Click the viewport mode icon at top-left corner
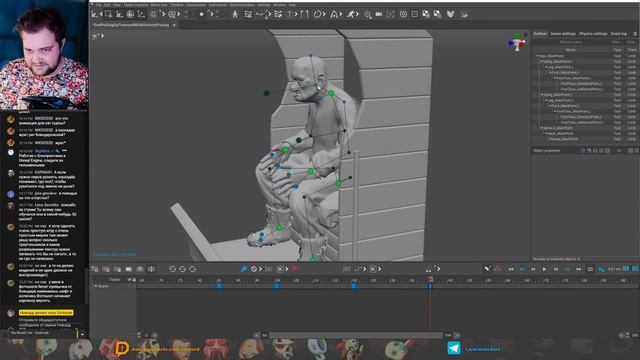This screenshot has height=360, width=640. (x=96, y=36)
